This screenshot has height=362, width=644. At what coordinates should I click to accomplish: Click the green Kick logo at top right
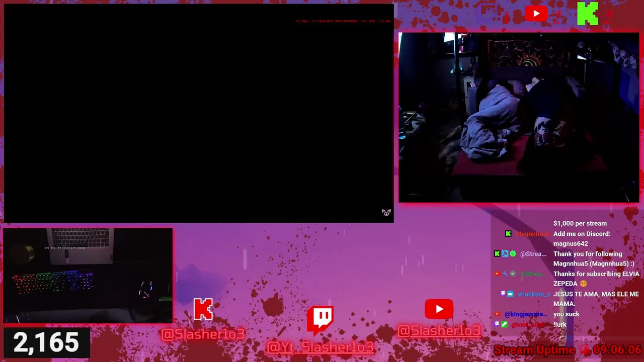coord(588,14)
